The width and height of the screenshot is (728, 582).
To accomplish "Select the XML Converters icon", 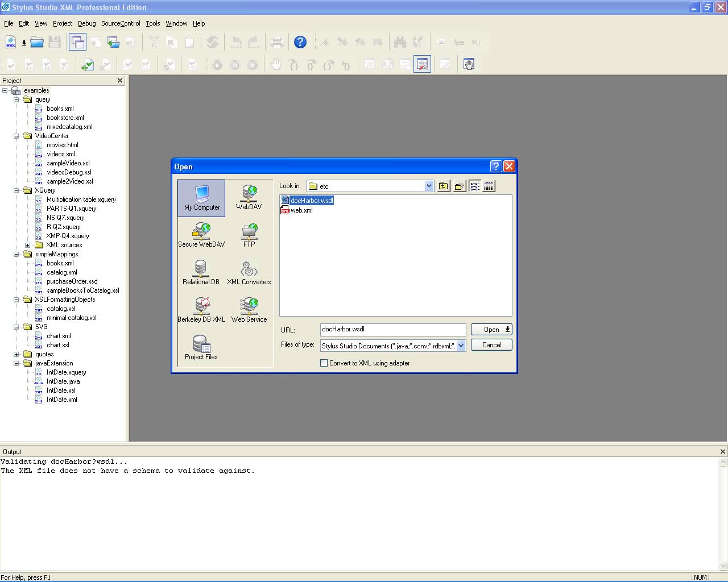I will pyautogui.click(x=249, y=272).
